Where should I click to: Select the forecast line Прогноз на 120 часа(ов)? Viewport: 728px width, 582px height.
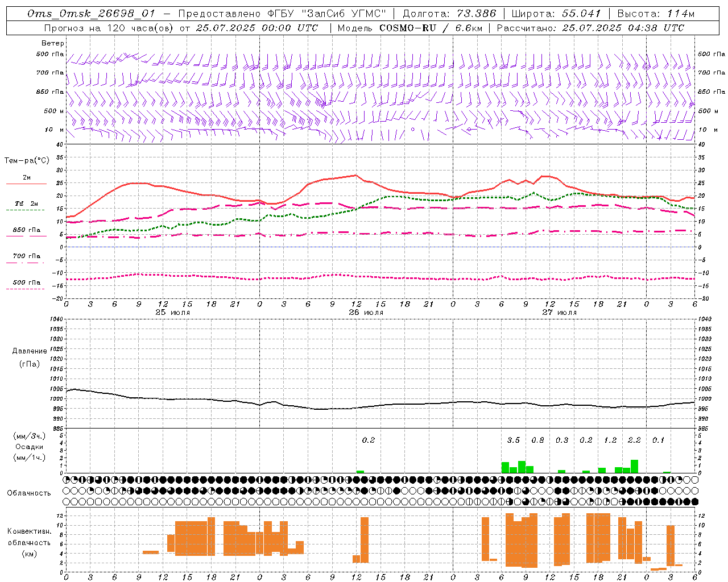point(109,28)
